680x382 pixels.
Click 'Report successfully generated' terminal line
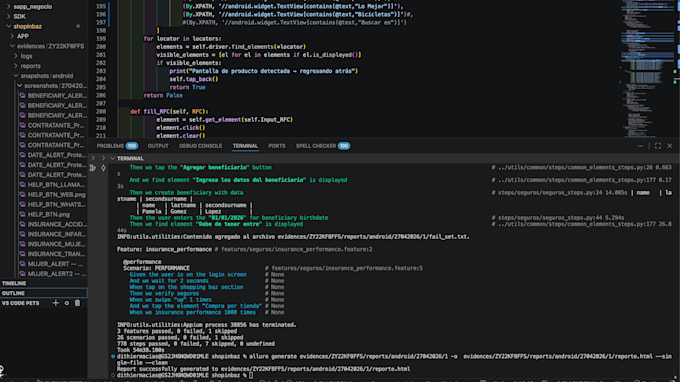pyautogui.click(x=263, y=369)
